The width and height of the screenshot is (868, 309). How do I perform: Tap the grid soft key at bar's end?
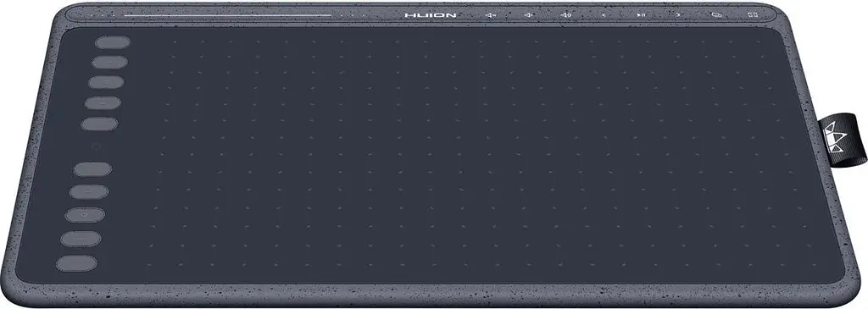(753, 15)
